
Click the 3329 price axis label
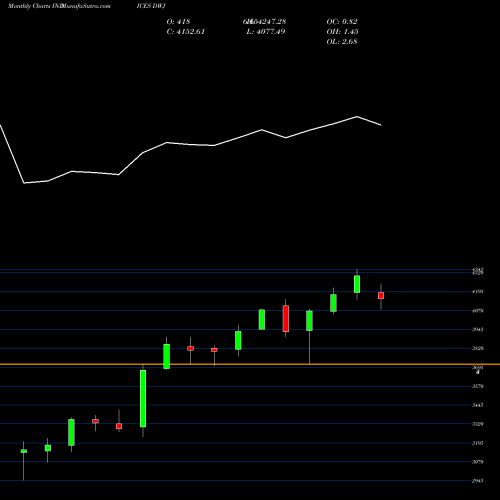pos(478,424)
